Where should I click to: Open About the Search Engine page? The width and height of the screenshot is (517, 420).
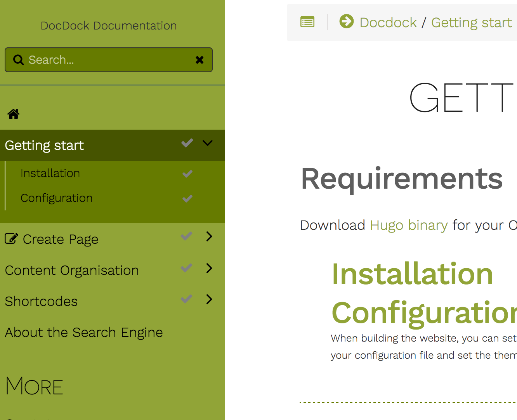tap(83, 332)
